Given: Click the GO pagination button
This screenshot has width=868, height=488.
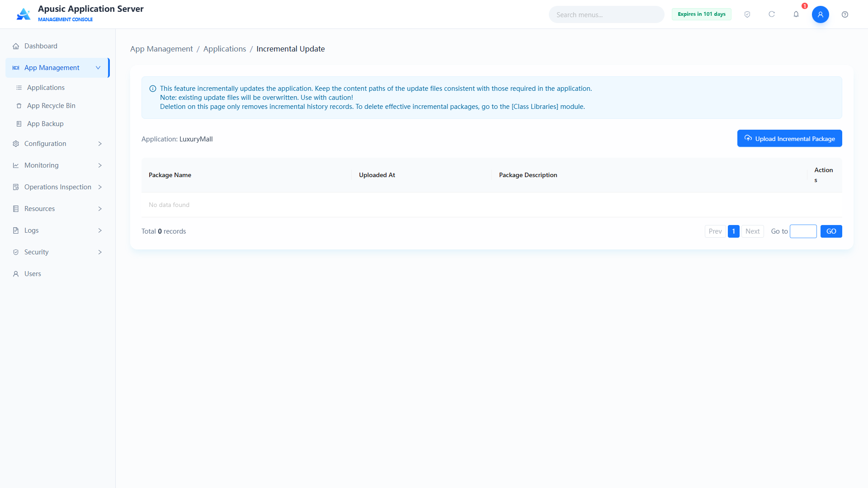Looking at the screenshot, I should click(831, 231).
